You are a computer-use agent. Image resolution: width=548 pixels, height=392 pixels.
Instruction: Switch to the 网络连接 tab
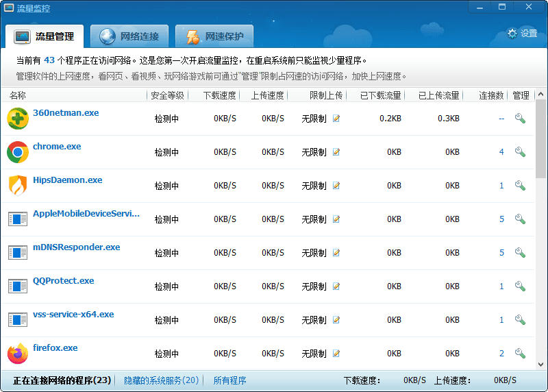click(130, 36)
